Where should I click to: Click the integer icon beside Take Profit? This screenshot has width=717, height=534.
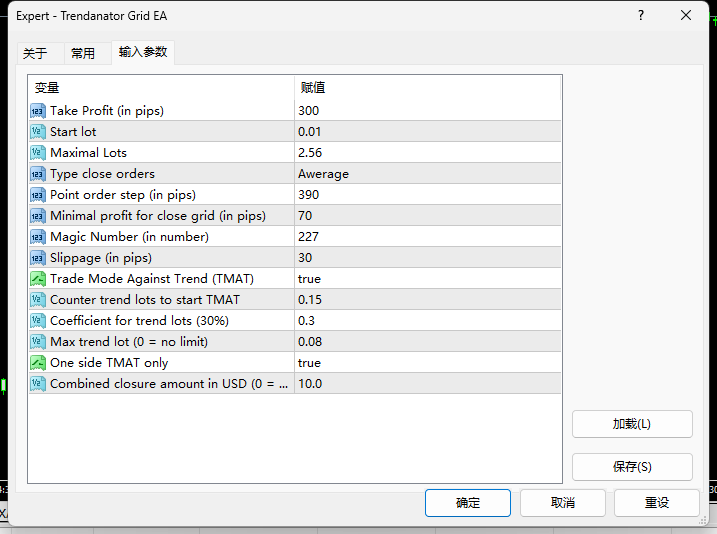[x=38, y=111]
